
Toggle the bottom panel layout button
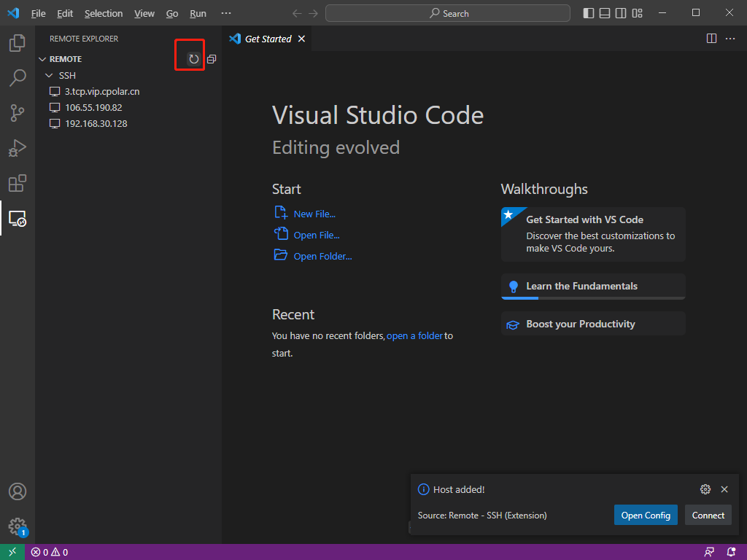pos(605,13)
